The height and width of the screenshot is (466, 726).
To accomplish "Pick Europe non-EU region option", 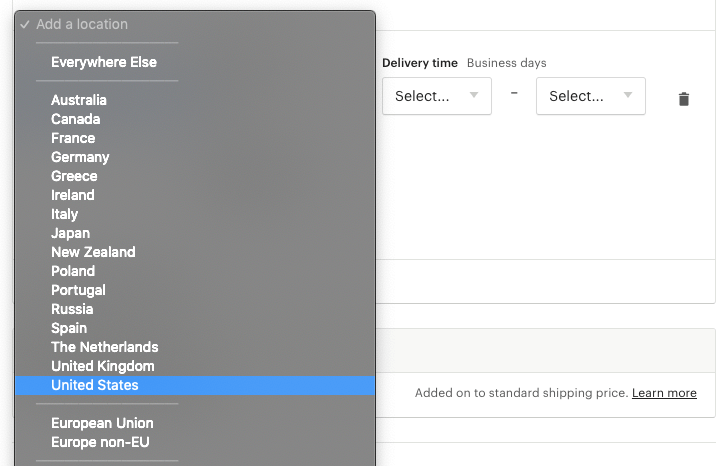I will click(x=195, y=442).
